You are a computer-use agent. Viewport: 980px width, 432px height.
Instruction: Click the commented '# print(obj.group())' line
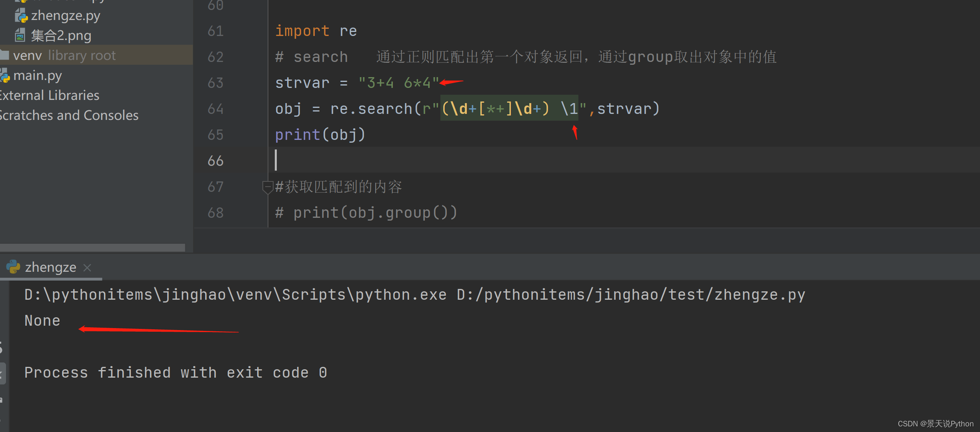point(366,213)
